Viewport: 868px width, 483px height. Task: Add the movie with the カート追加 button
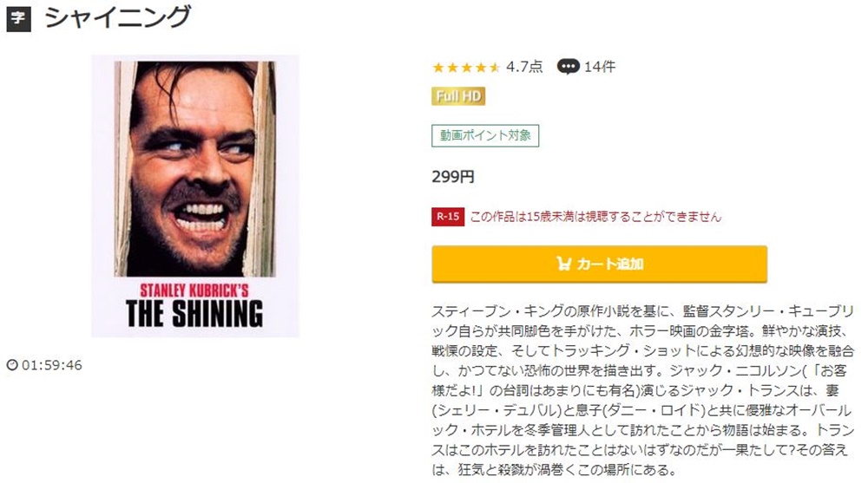coord(600,264)
